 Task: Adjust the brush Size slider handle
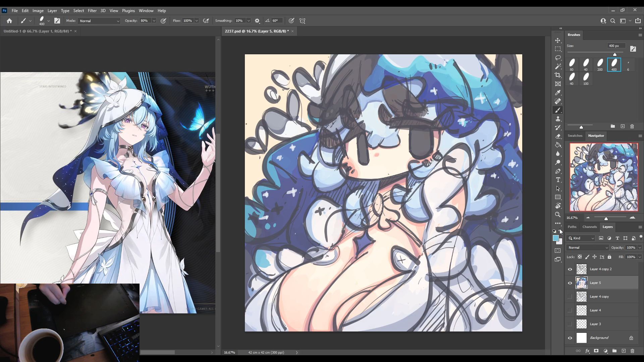(615, 54)
